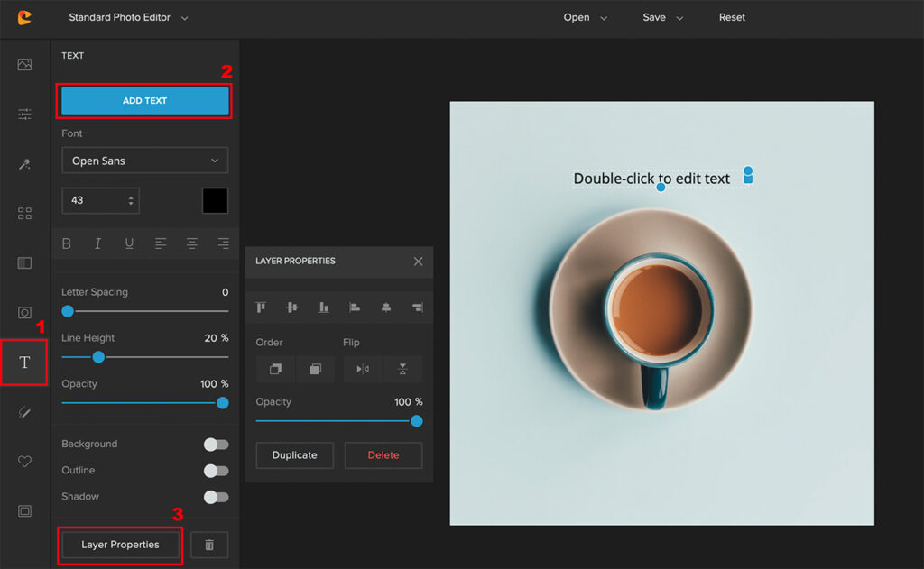Align text to the right

(x=224, y=243)
